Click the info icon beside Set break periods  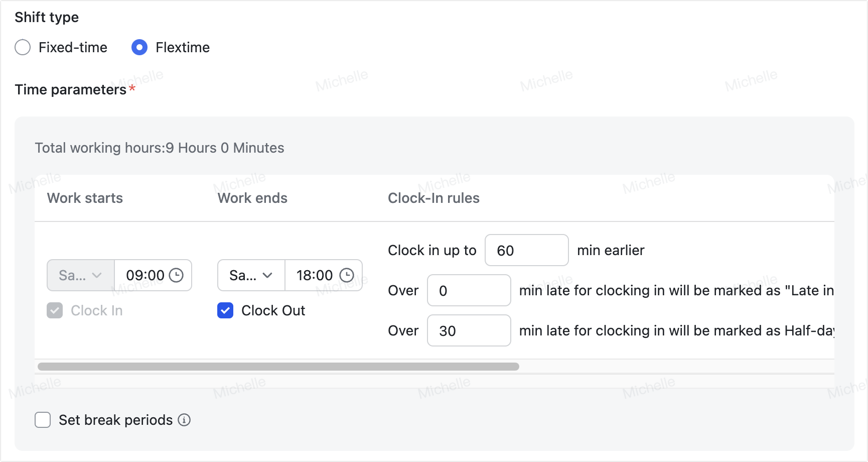[x=184, y=420]
